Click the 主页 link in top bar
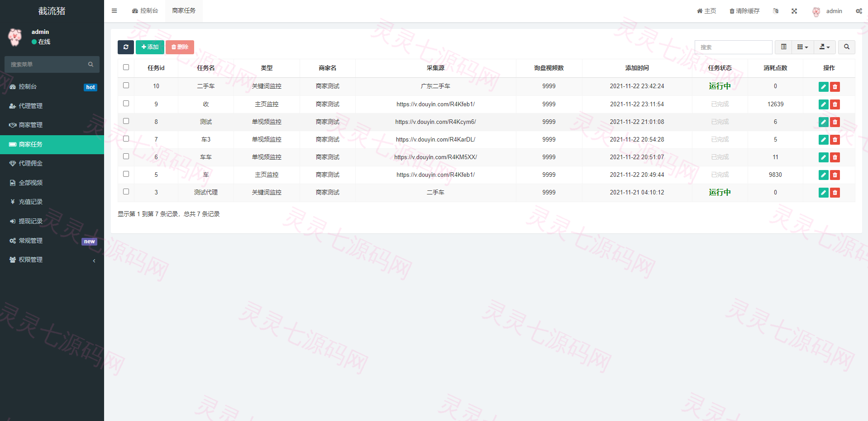Image resolution: width=868 pixels, height=421 pixels. point(706,11)
